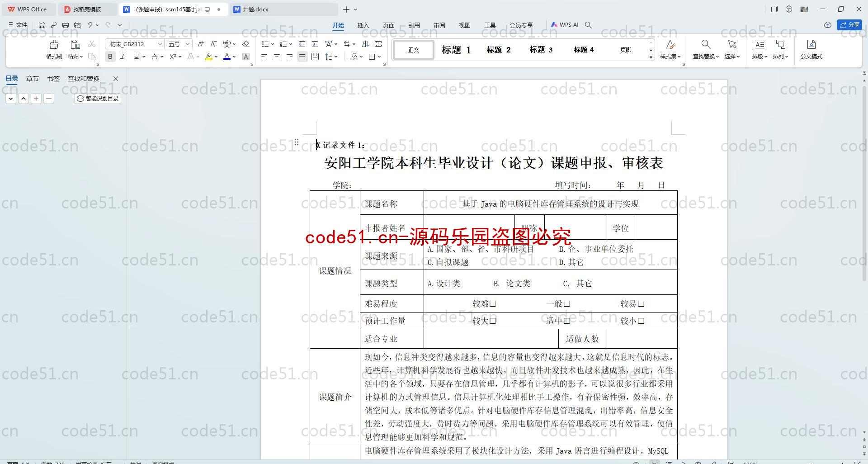Screen dimensions: 868x464
Task: Toggle Underline formatting
Action: (x=136, y=57)
